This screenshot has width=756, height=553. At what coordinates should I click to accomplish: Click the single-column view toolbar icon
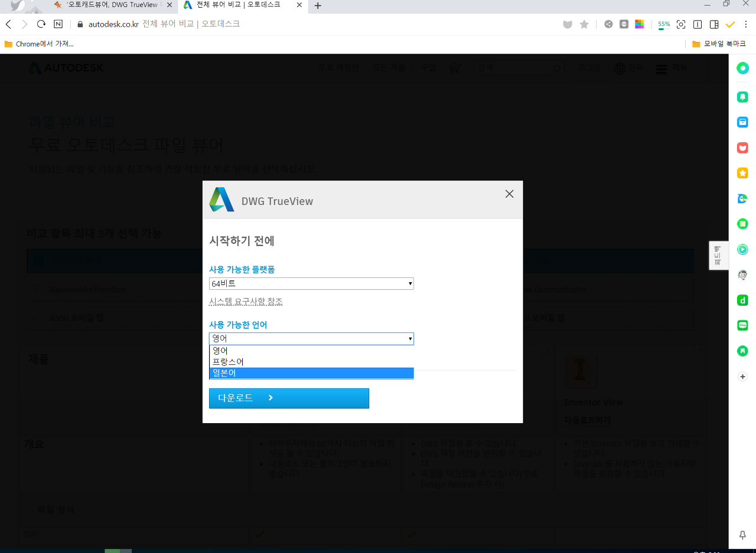click(x=698, y=24)
